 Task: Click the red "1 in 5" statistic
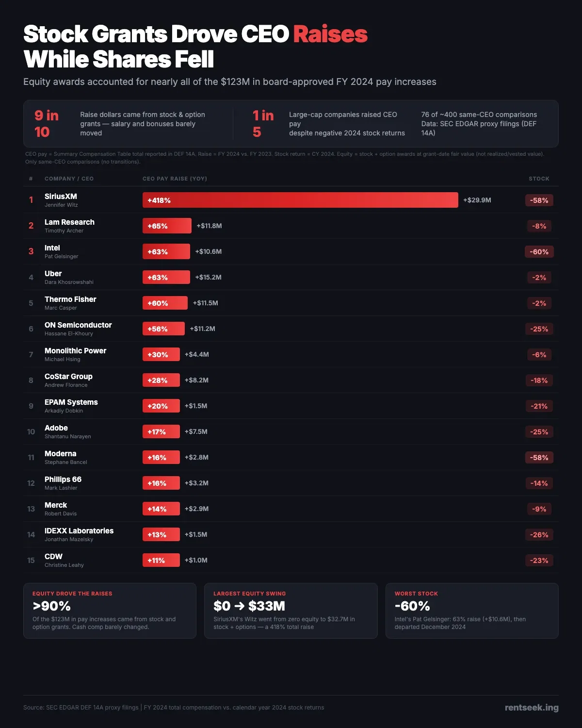[263, 123]
